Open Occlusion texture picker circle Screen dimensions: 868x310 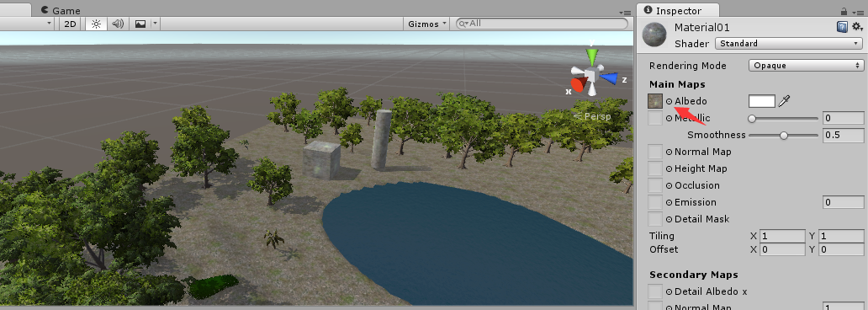click(670, 186)
